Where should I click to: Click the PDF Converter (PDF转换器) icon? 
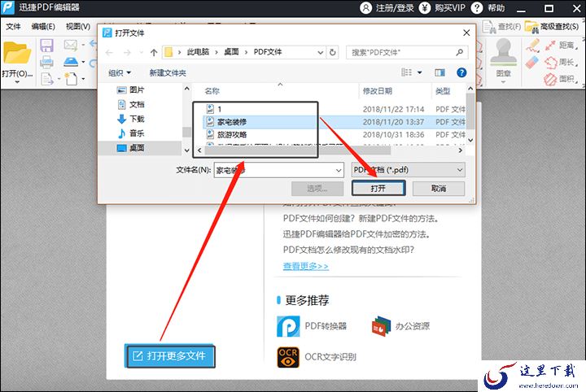coord(288,326)
